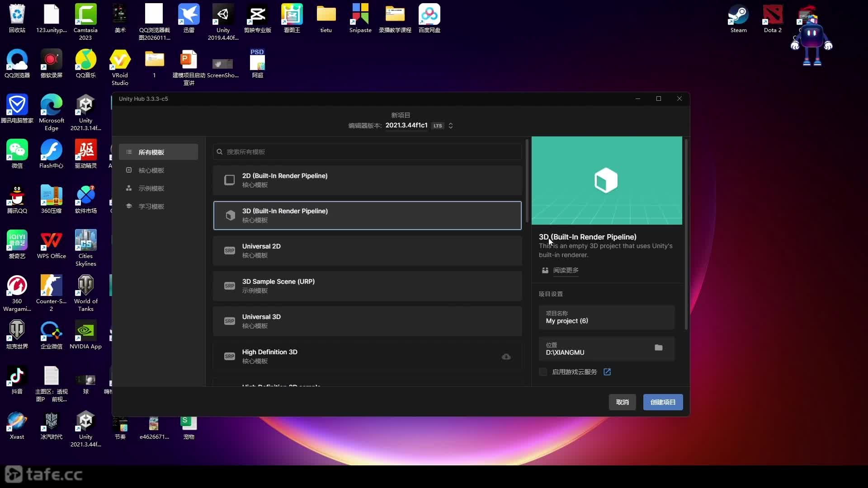Focus the template search field
This screenshot has width=868, height=488.
[x=367, y=152]
